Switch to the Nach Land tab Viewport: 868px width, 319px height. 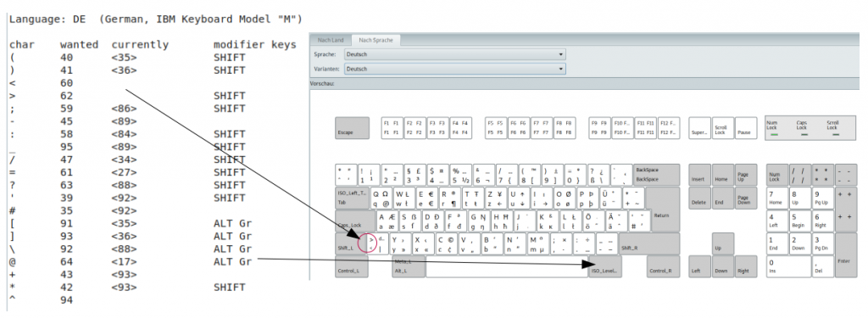point(331,40)
